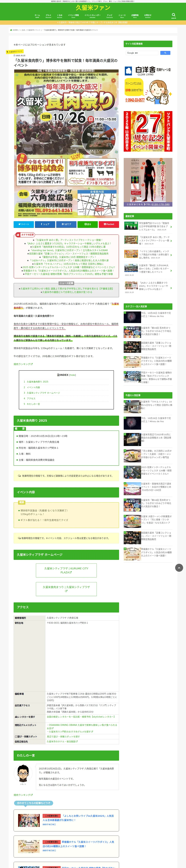Click the トモノリ author avatar

click(x=23, y=773)
